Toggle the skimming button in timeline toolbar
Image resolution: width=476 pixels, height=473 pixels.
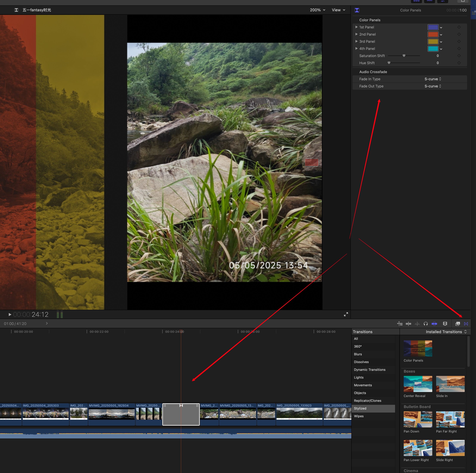click(x=408, y=324)
